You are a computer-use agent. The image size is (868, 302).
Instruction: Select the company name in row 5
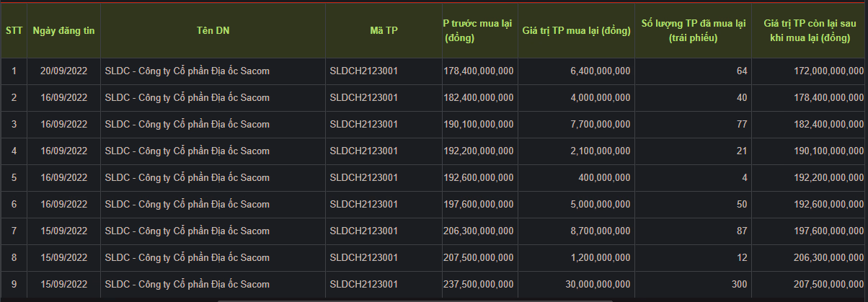pyautogui.click(x=187, y=177)
